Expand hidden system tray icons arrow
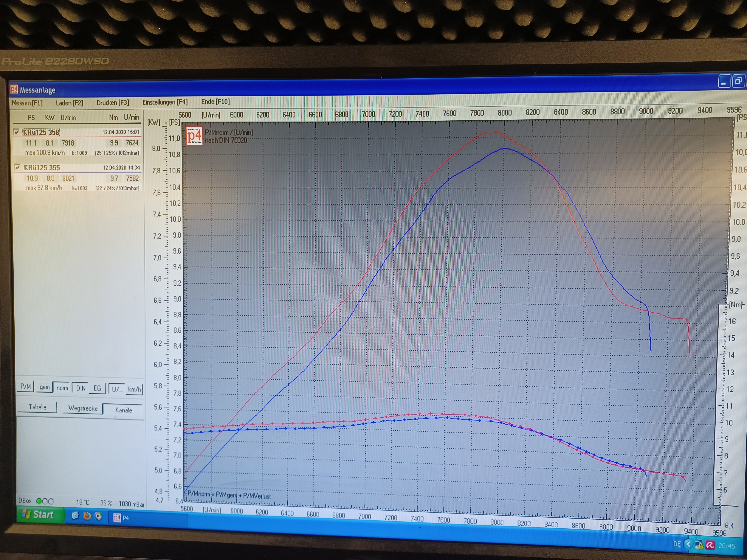Screen dimensions: 747x560 [688, 544]
